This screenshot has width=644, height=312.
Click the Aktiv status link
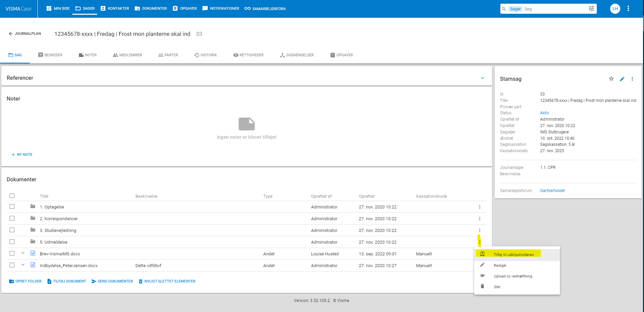pos(545,113)
